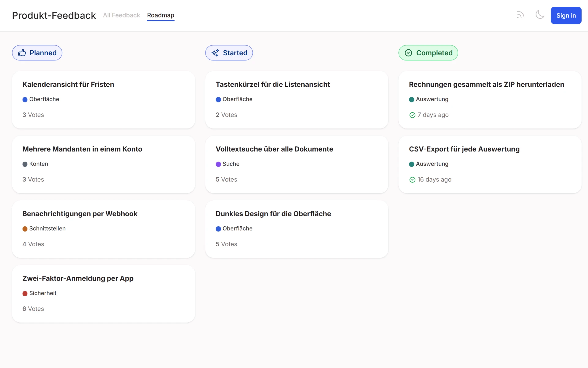
Task: Click the Sign in button
Action: 566,15
